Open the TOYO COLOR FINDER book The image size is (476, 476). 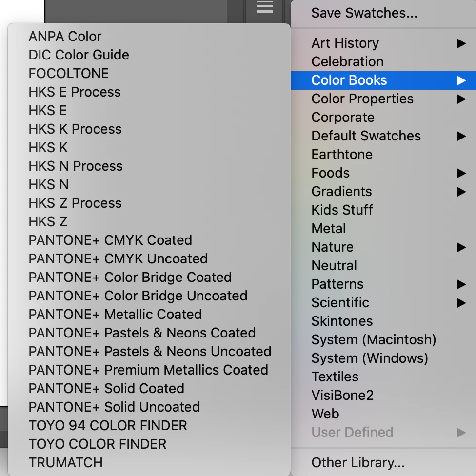tap(149, 444)
